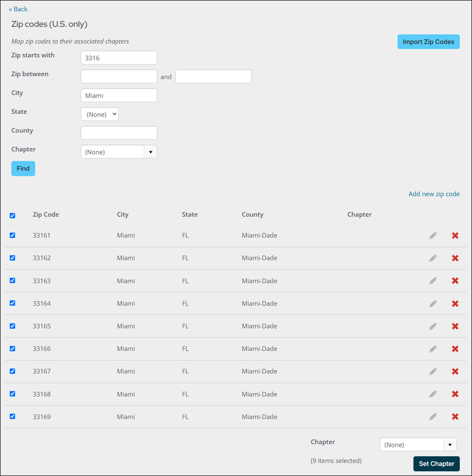Click FL state in the 33167 row
This screenshot has width=472, height=476.
[x=185, y=371]
